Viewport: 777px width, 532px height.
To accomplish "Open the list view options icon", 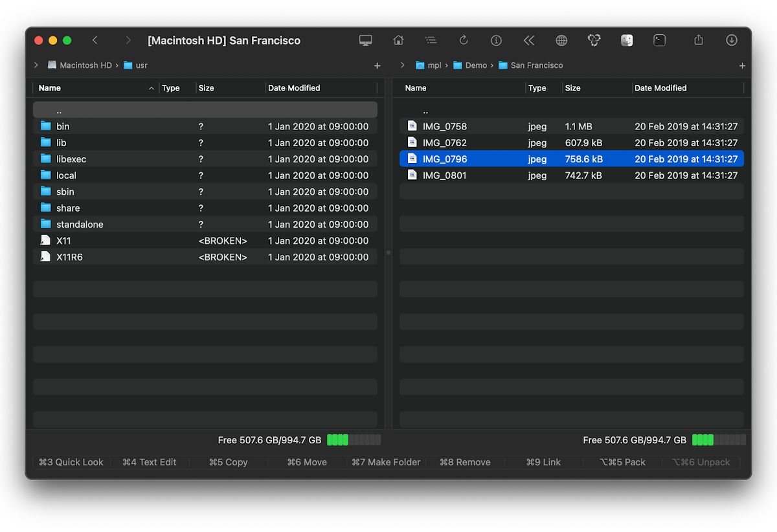I will 431,40.
